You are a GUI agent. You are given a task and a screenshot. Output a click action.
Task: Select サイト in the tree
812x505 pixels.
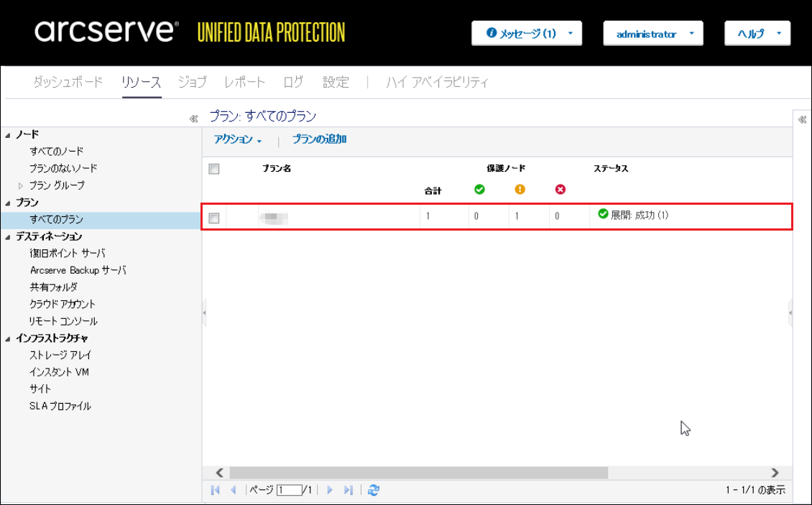pos(40,389)
